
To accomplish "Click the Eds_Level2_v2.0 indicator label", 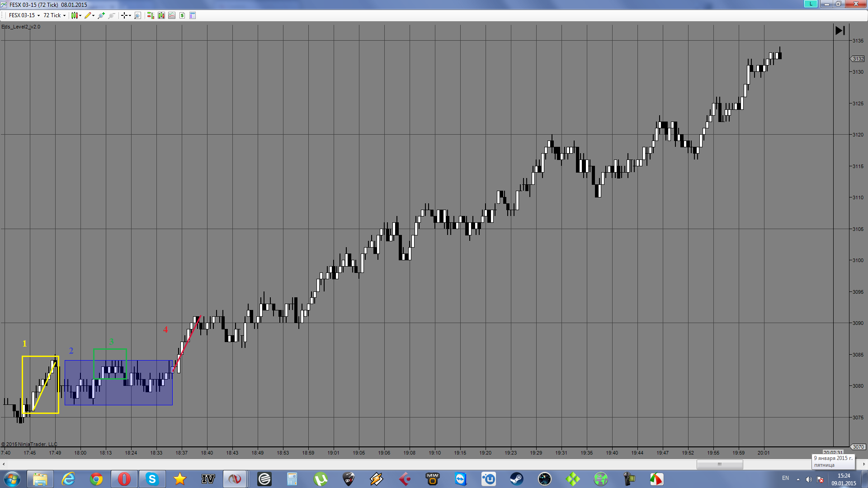I will [21, 27].
